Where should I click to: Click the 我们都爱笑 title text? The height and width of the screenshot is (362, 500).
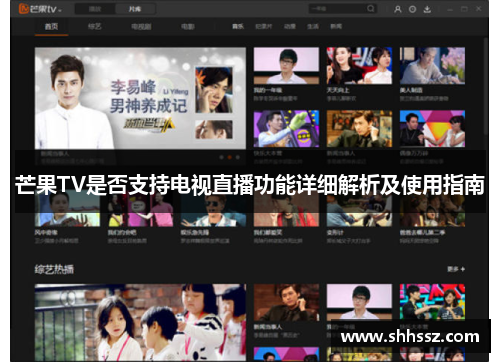pos(268,232)
